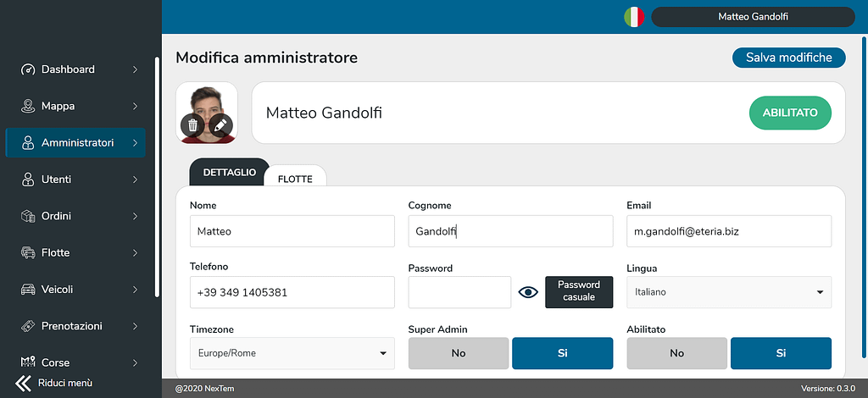Generate a Password casuale
This screenshot has height=398, width=868.
point(579,291)
